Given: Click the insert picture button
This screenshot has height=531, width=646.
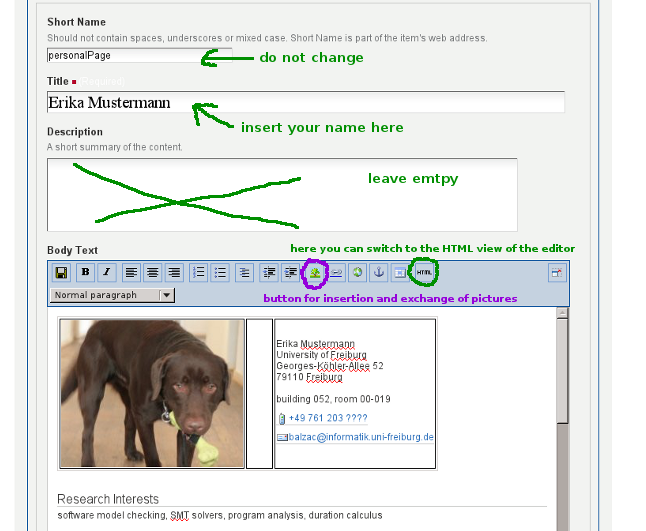Looking at the screenshot, I should coord(315,272).
